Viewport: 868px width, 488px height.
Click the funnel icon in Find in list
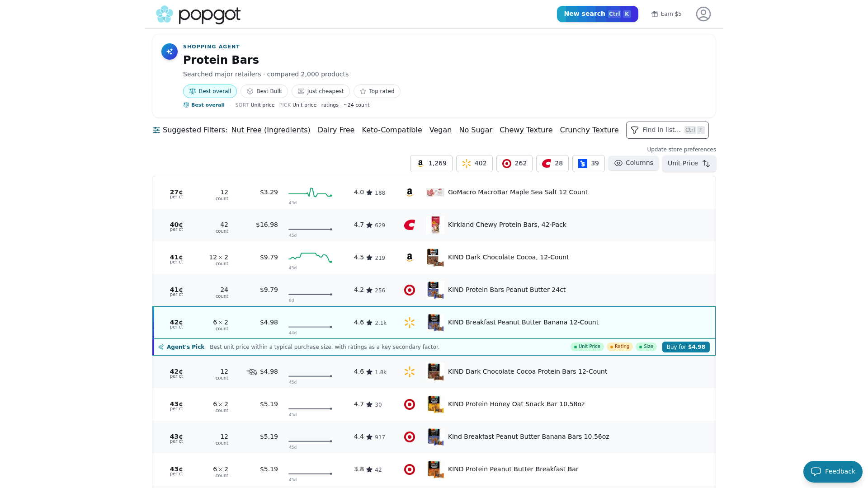(x=635, y=130)
